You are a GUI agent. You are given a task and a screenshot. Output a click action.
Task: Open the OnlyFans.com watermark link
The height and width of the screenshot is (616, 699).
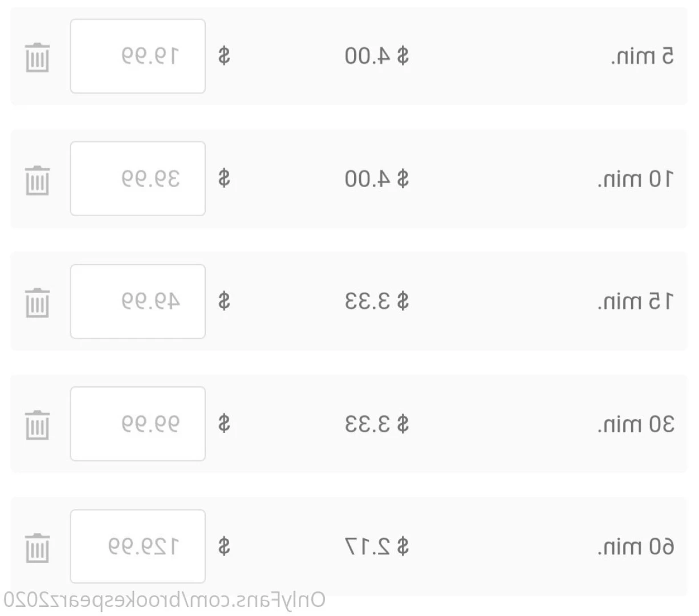(x=164, y=600)
